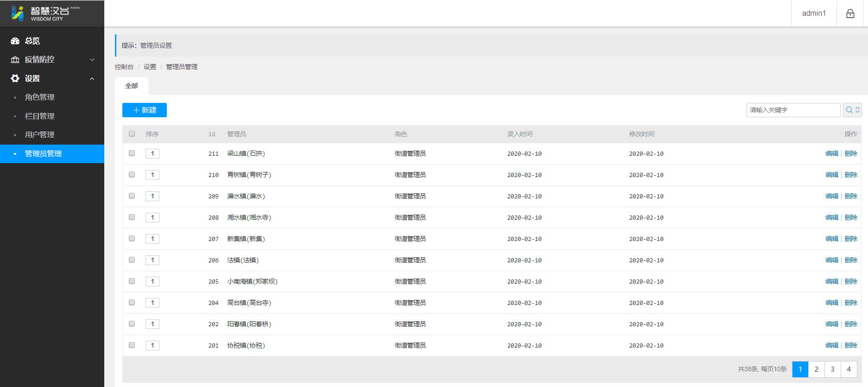Image resolution: width=868 pixels, height=387 pixels.
Task: Check the row for 新集镇(新集)
Action: click(x=132, y=239)
